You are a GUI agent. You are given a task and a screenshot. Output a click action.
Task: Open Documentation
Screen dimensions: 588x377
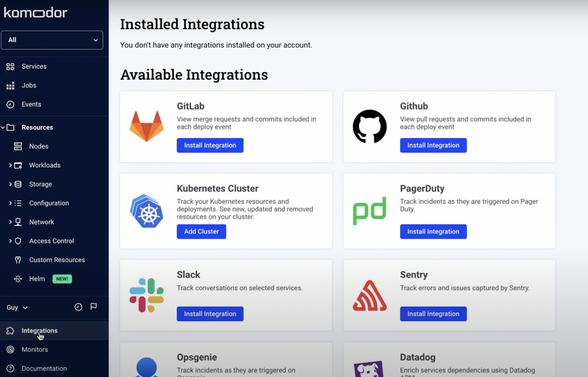pyautogui.click(x=44, y=369)
